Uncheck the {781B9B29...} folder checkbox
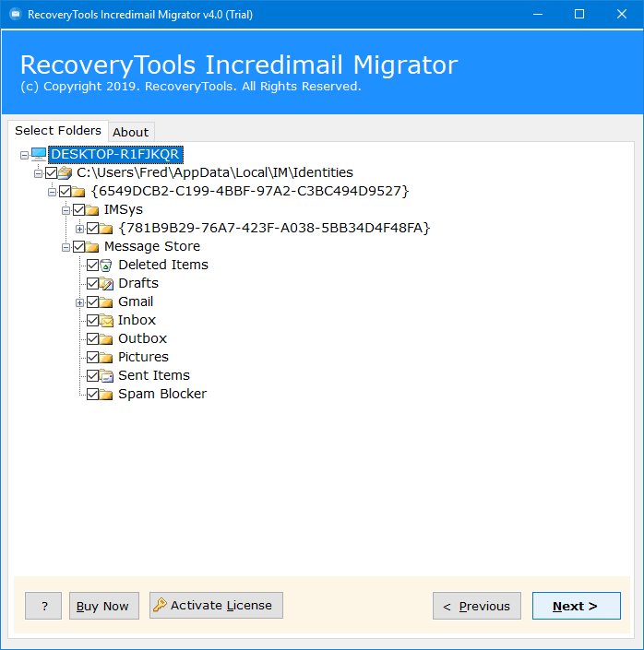The image size is (644, 650). [x=92, y=228]
